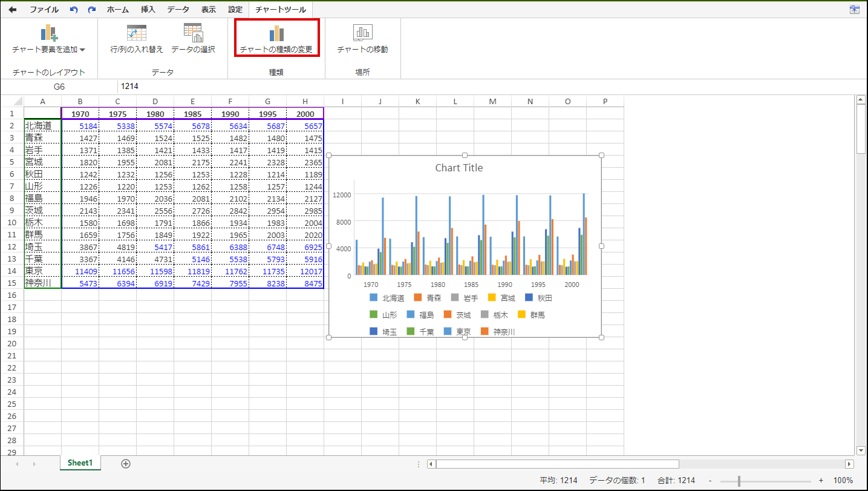Click horizontal scrollbar left arrow
868x491 pixels.
coord(431,464)
